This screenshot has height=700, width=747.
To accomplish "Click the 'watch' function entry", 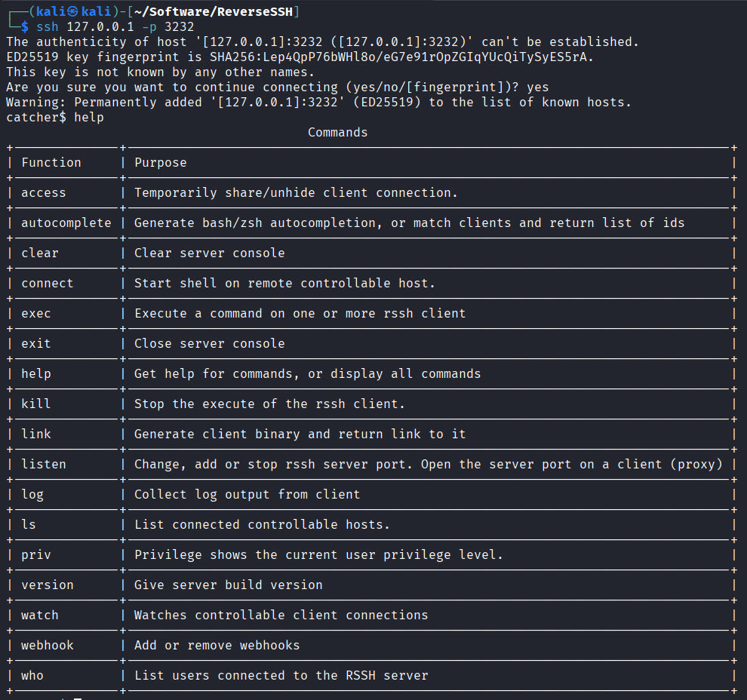I will (x=40, y=615).
